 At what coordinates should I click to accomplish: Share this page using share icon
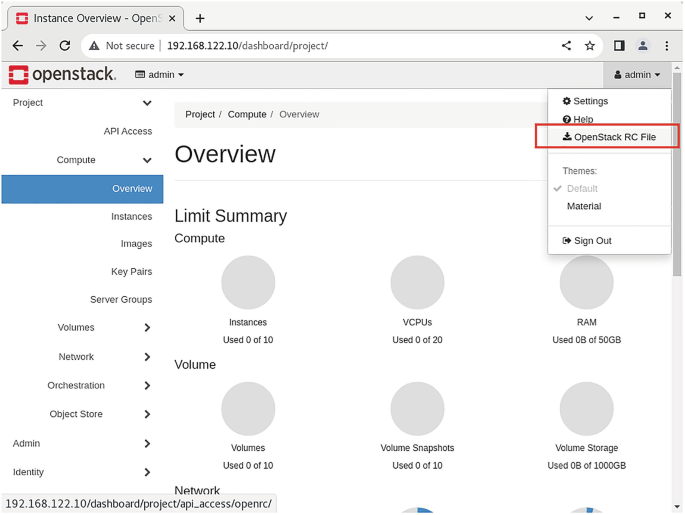pos(567,46)
